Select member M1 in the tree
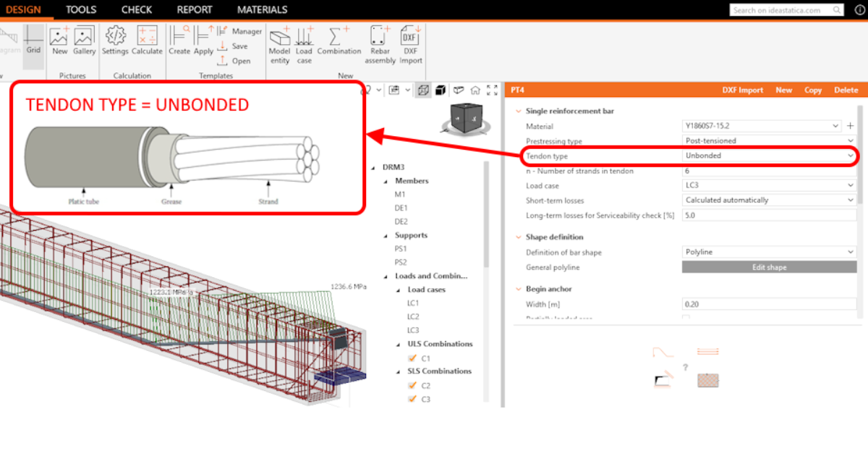Viewport: 868px width, 456px height. point(400,195)
